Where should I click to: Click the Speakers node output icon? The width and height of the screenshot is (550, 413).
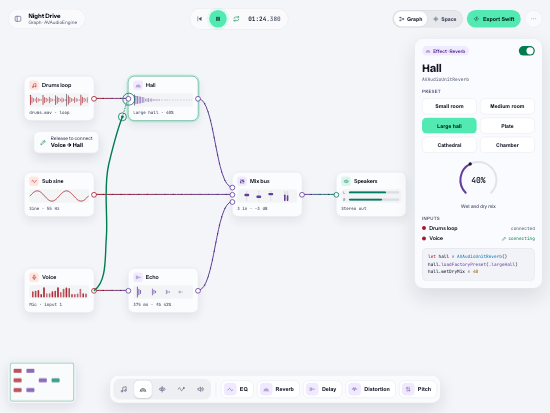[x=346, y=181]
